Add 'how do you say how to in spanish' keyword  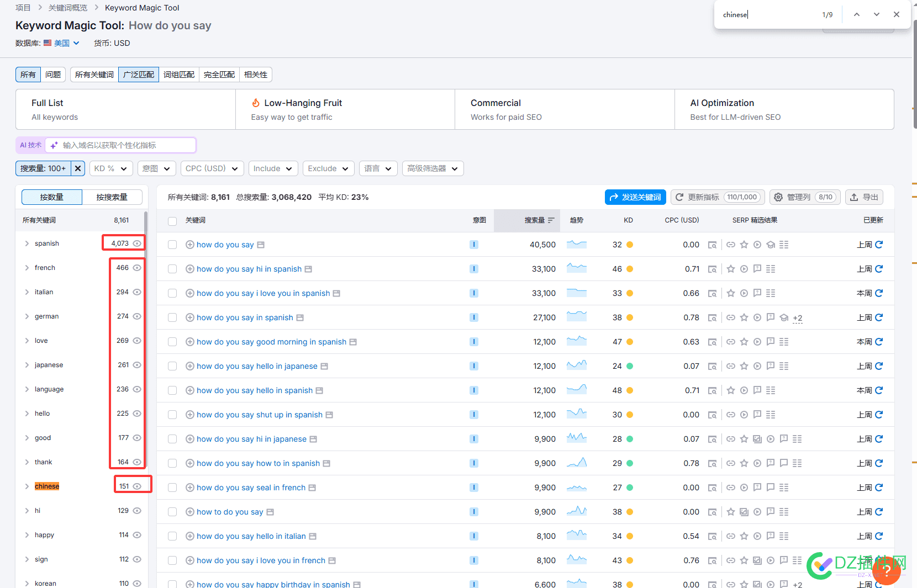(x=190, y=463)
